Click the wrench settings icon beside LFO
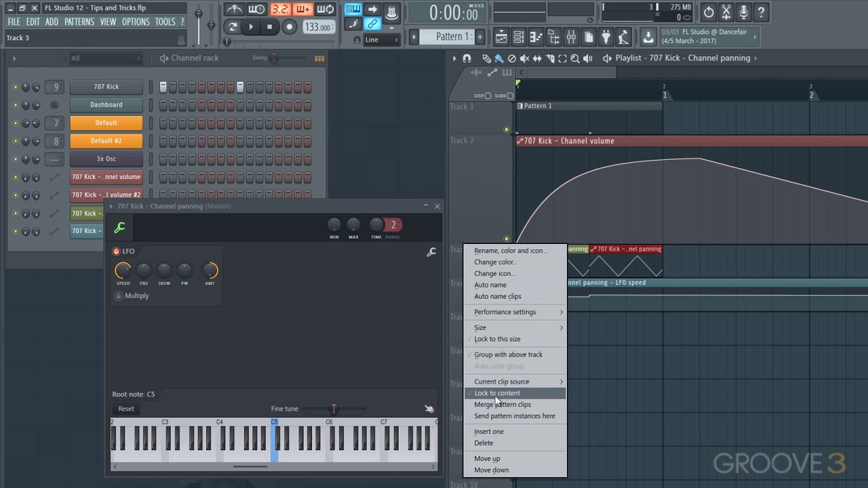This screenshot has width=868, height=488. pos(431,252)
